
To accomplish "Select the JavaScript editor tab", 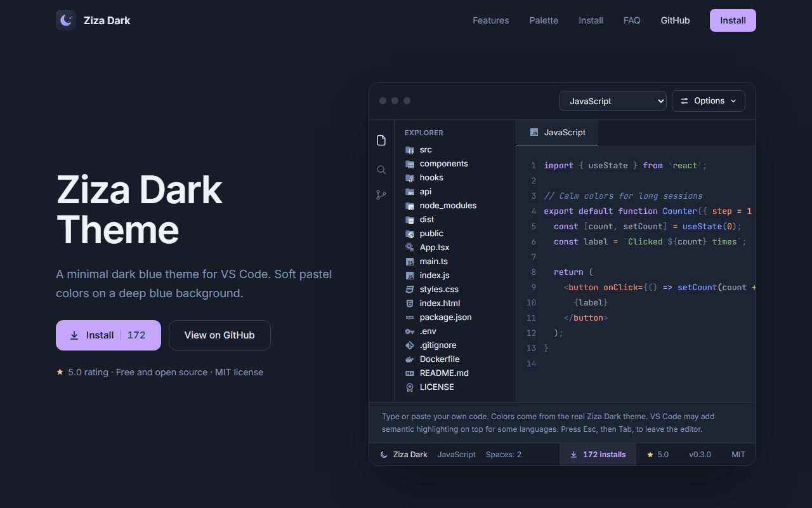I will point(557,133).
